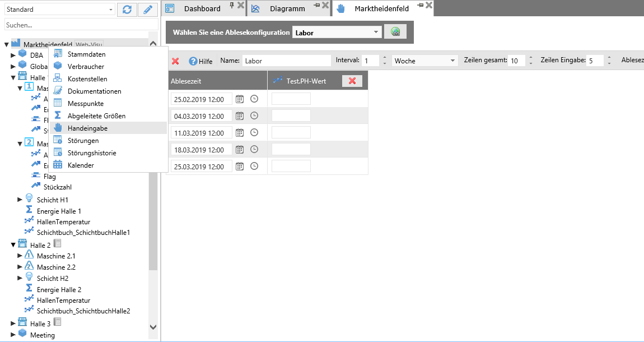The width and height of the screenshot is (644, 342).
Task: Click the green icon next to Labor dropdown
Action: pyautogui.click(x=395, y=32)
